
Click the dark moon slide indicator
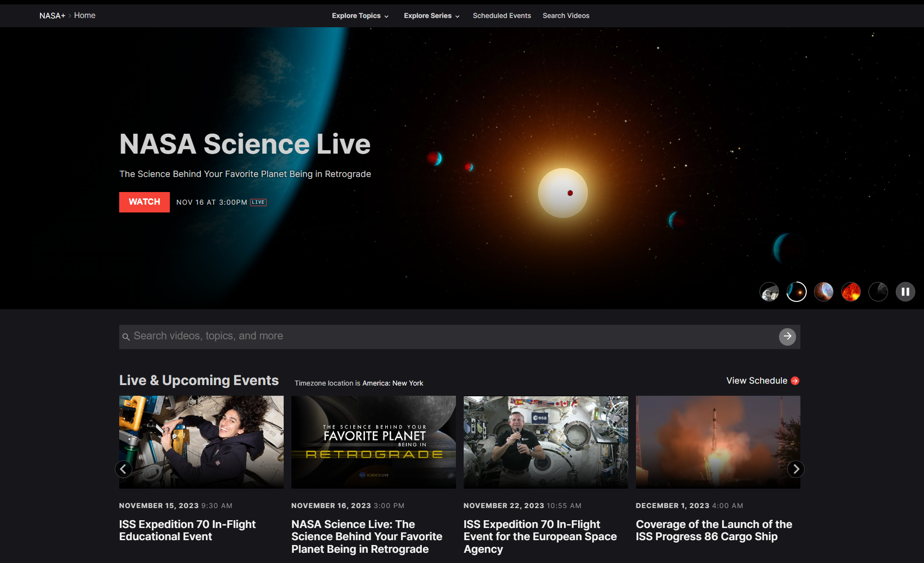pyautogui.click(x=878, y=291)
